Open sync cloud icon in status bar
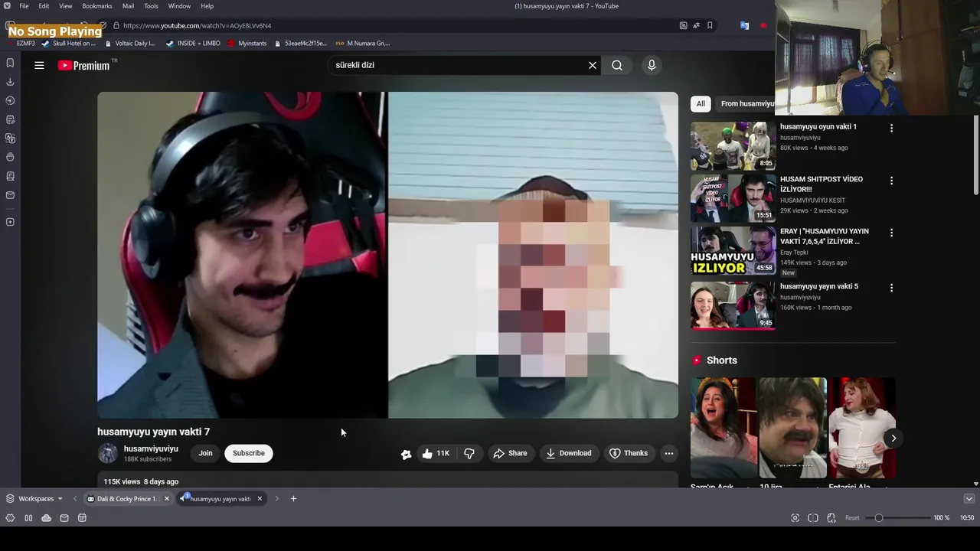The width and height of the screenshot is (980, 551). coord(46,518)
